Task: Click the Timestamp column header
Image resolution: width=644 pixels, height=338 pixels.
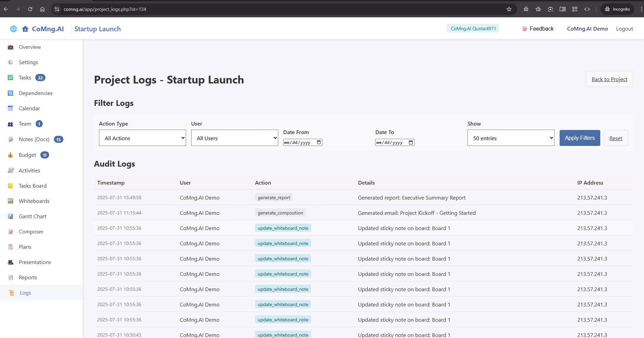Action: [x=111, y=183]
